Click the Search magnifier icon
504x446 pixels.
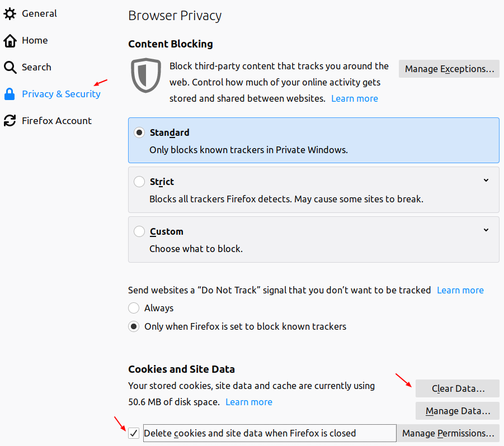pyautogui.click(x=10, y=68)
